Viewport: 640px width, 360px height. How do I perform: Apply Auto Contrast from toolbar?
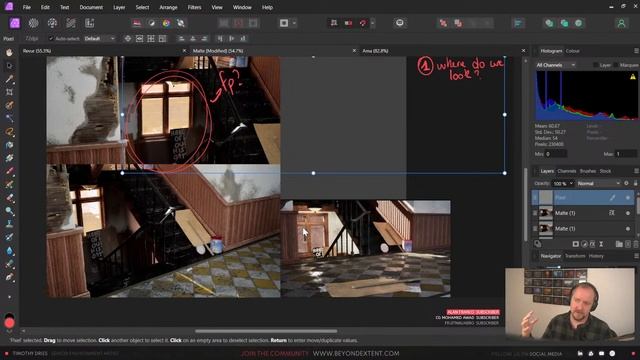point(151,23)
